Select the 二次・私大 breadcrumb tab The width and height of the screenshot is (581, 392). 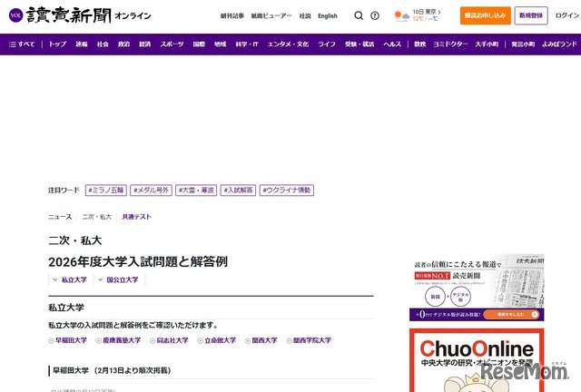pyautogui.click(x=97, y=217)
